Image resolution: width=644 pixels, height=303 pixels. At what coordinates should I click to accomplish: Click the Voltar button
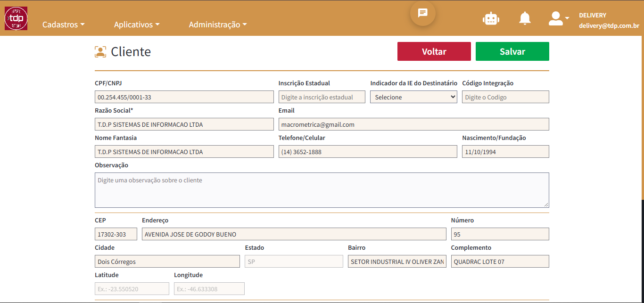[434, 51]
